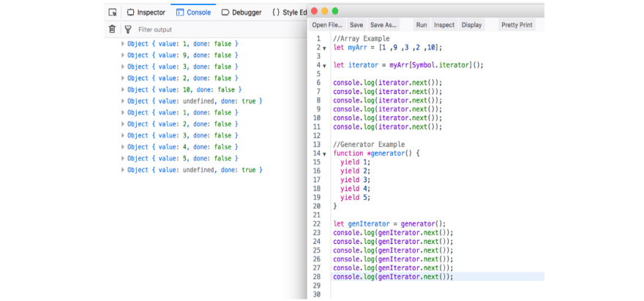Click the Save As button
Viewport: 644px width, 301px height.
click(383, 25)
